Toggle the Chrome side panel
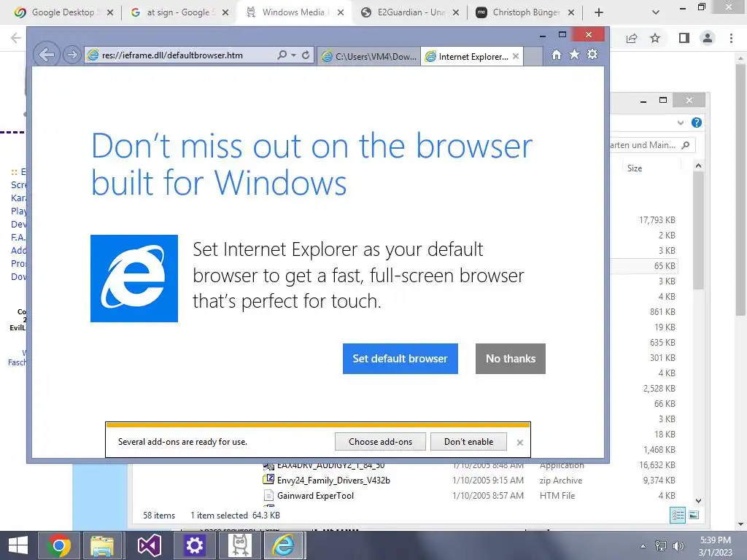This screenshot has width=747, height=560. pyautogui.click(x=684, y=38)
